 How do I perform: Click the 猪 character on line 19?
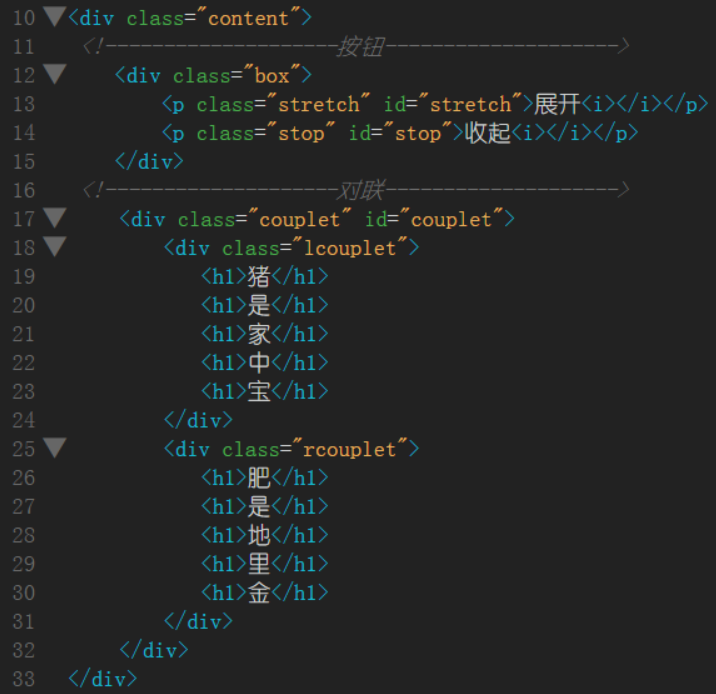click(259, 277)
